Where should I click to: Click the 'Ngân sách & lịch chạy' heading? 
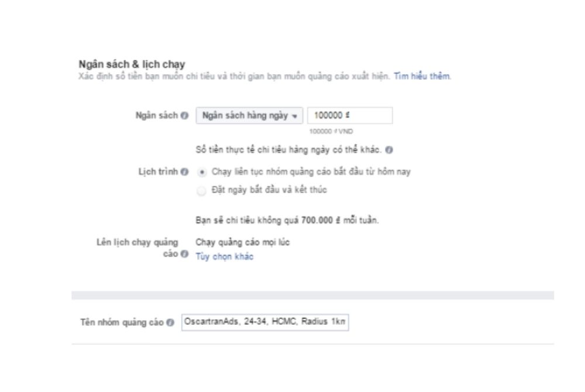click(x=132, y=64)
